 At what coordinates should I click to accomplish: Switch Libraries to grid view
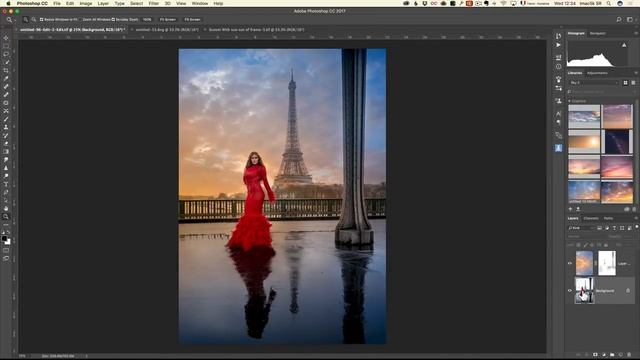pos(625,83)
